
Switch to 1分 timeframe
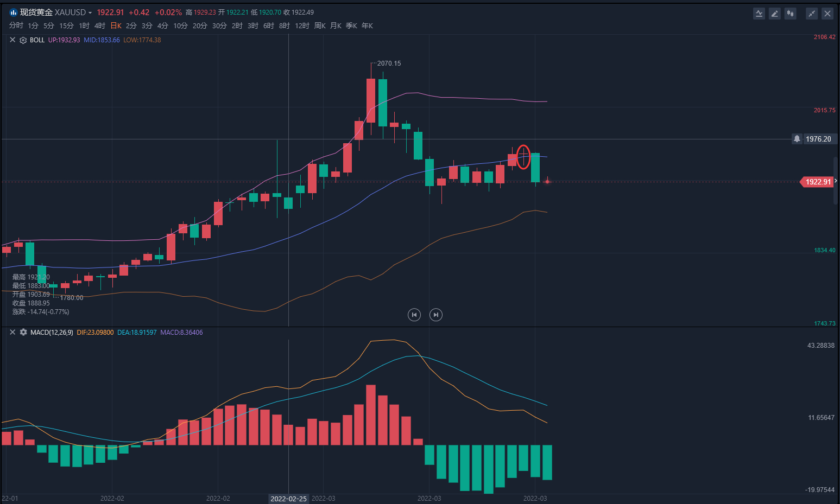pyautogui.click(x=33, y=25)
